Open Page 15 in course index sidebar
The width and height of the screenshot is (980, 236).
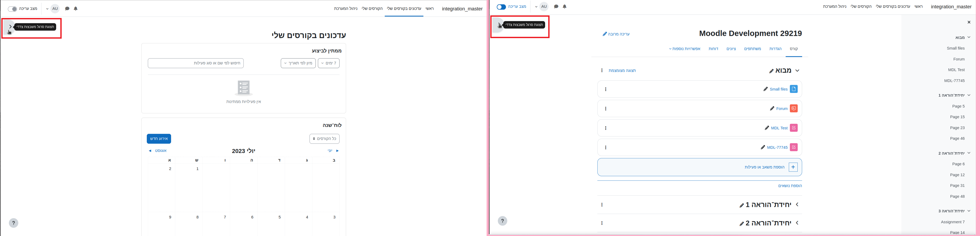point(957,117)
